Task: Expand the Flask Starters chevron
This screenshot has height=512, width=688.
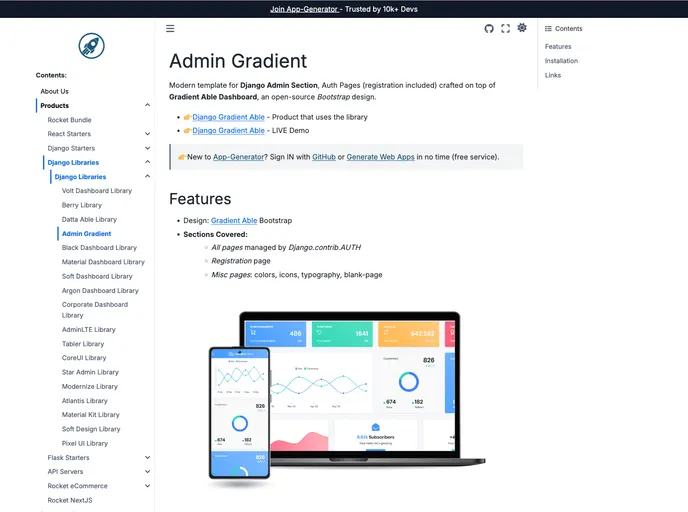Action: pyautogui.click(x=147, y=458)
